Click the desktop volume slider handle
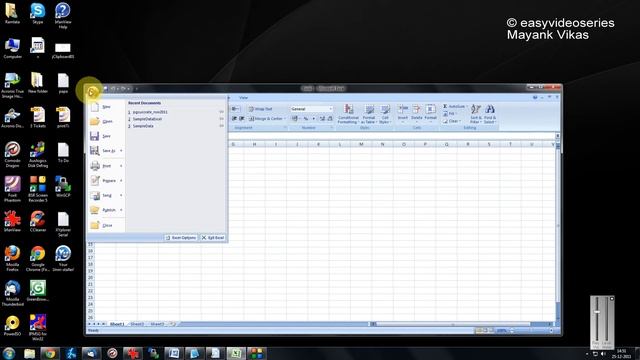Screen dimensions: 640x360 597,312
